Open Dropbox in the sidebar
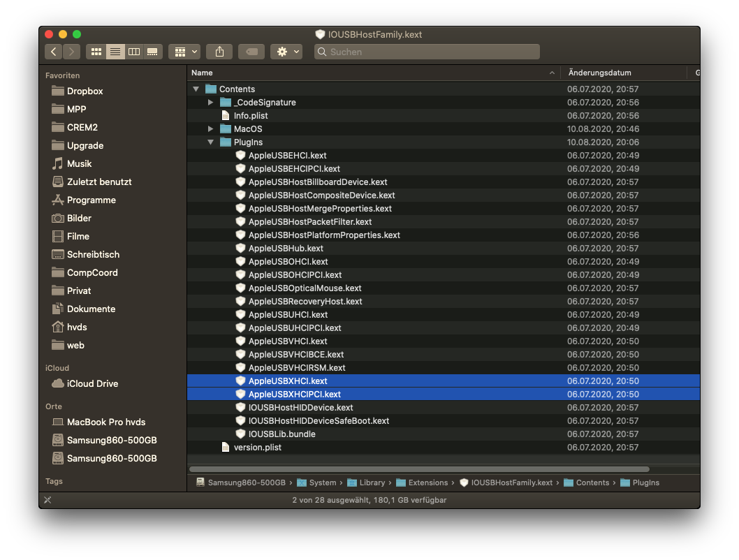739x560 pixels. pyautogui.click(x=85, y=91)
